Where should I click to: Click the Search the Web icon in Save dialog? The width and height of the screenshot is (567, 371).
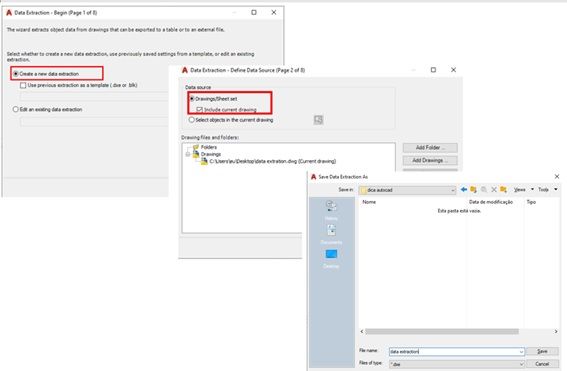click(x=484, y=189)
